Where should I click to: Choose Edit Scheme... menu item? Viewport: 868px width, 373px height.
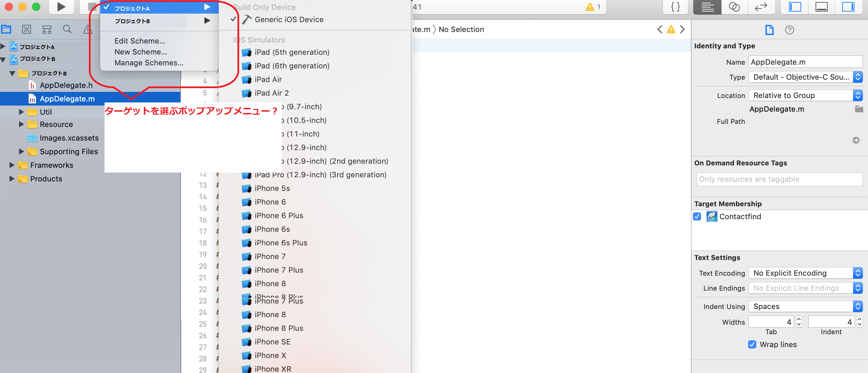click(140, 41)
